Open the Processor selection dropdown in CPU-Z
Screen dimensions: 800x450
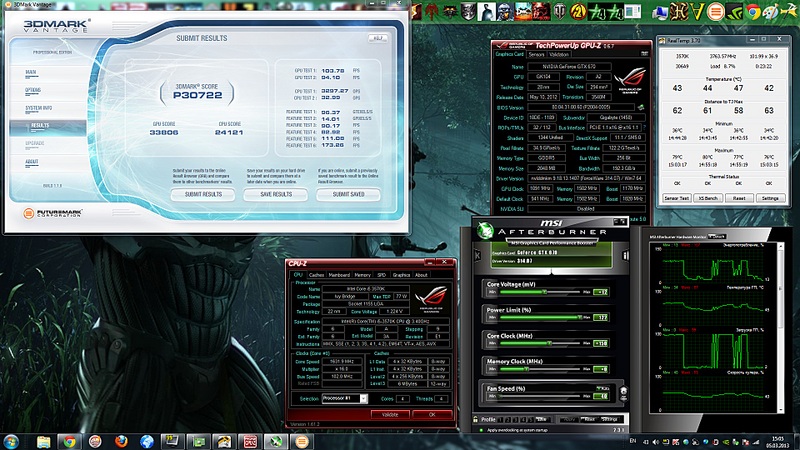[344, 398]
